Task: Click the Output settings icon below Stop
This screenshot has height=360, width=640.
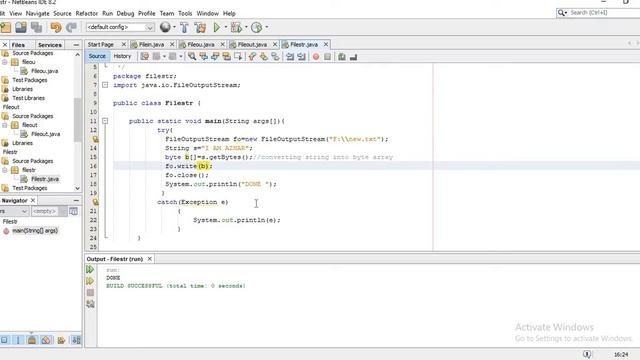Action: click(x=90, y=304)
